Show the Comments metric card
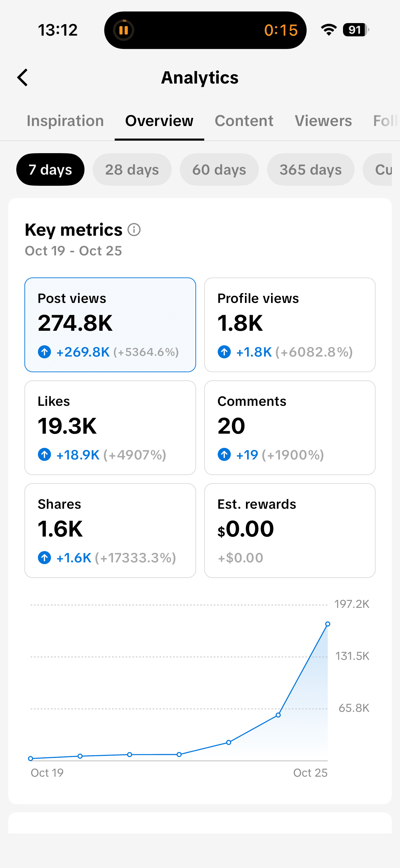Viewport: 400px width, 868px height. (x=290, y=428)
